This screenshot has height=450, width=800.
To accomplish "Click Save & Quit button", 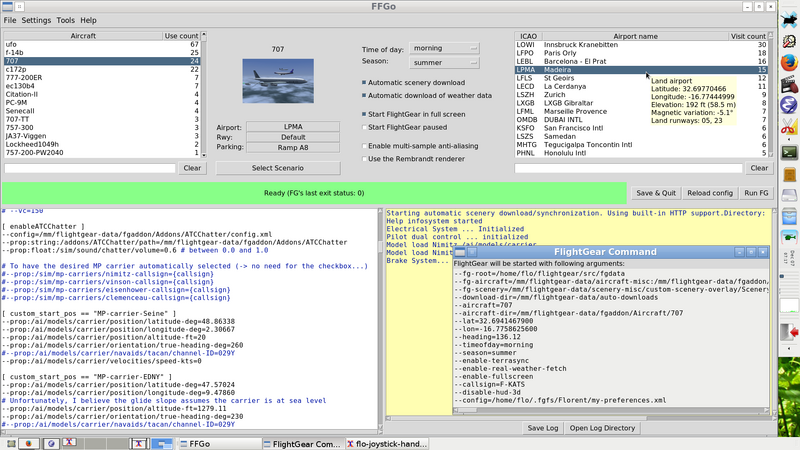I will (656, 193).
